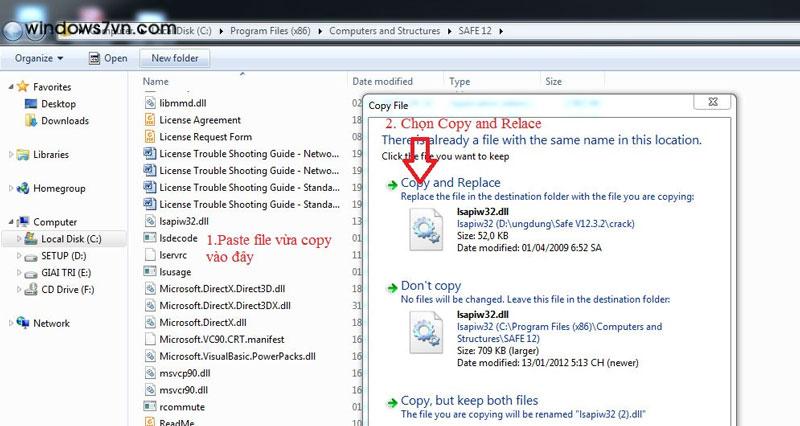Click the lsusage application icon
Image resolution: width=800 pixels, height=426 pixels.
tap(149, 271)
